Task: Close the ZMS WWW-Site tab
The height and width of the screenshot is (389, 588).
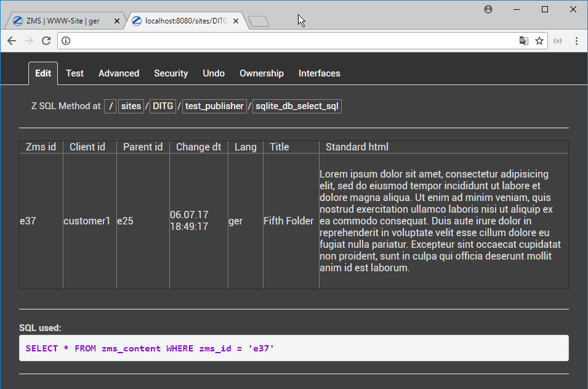Action: coord(116,21)
